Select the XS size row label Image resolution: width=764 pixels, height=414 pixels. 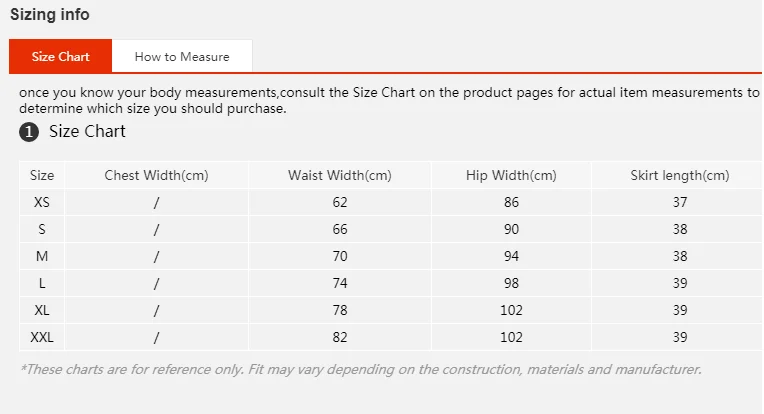pyautogui.click(x=42, y=202)
